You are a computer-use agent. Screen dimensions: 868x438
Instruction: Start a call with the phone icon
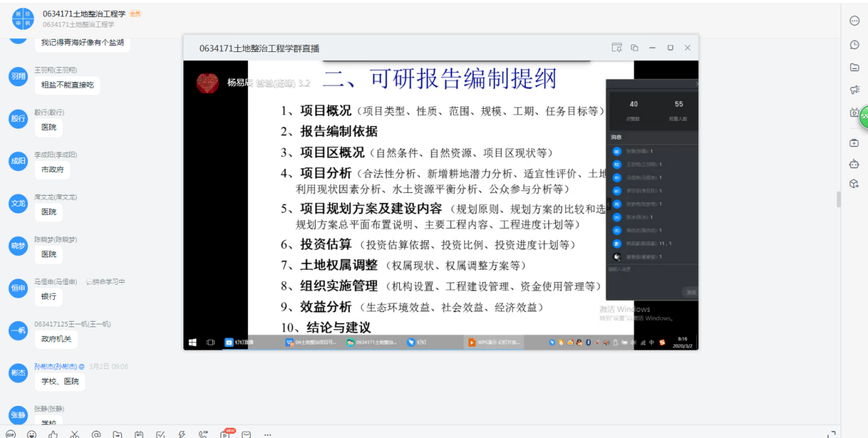pos(203,433)
